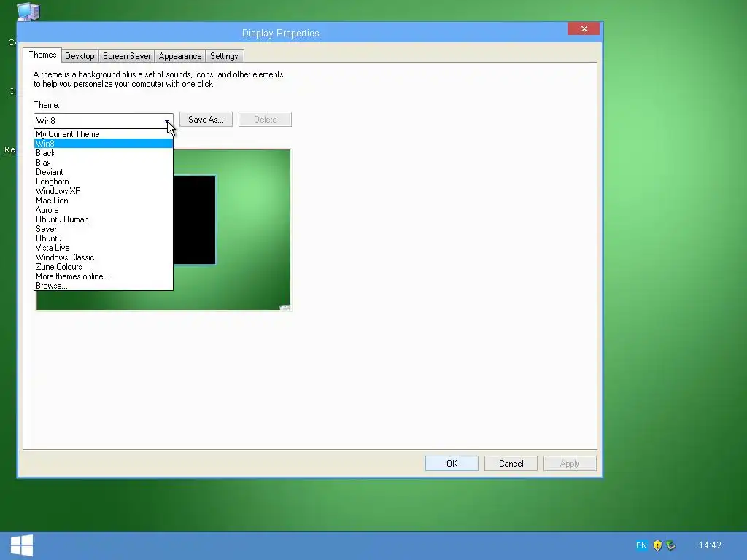Choose the Ubuntu Human theme
Screen dimensions: 747x560
pos(104,219)
